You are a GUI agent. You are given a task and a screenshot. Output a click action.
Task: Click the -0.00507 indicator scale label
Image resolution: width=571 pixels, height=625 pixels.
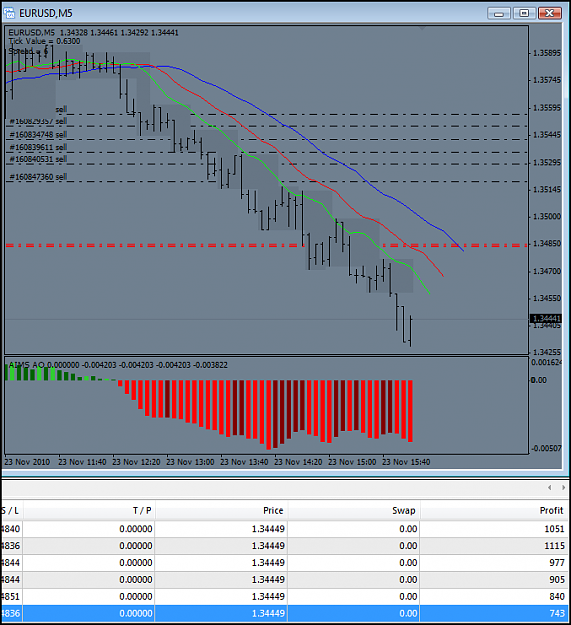tap(546, 448)
